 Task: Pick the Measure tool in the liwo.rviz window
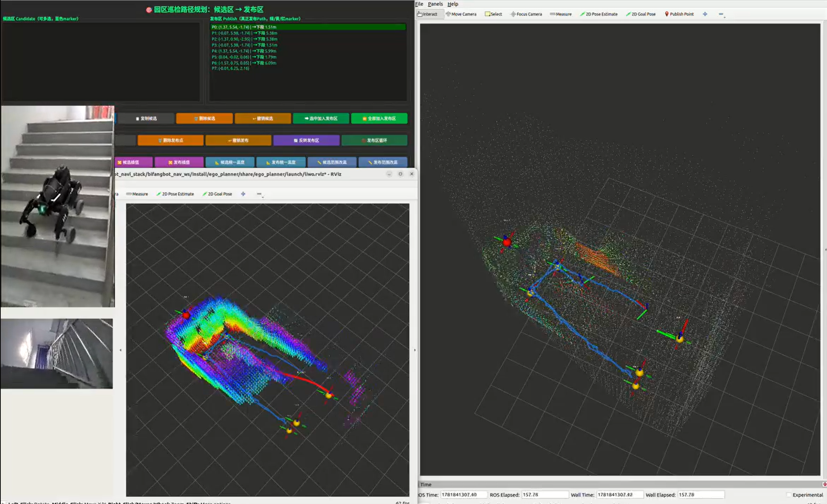click(137, 194)
